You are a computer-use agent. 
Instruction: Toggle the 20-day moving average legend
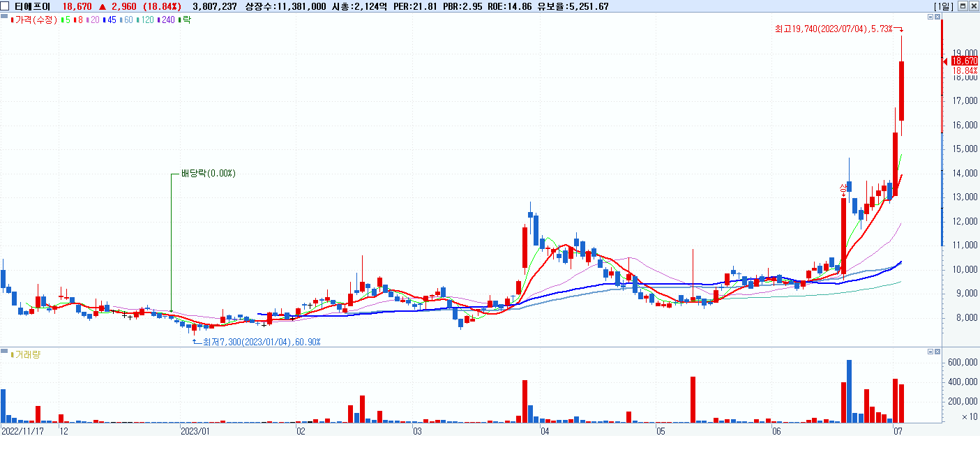pos(93,20)
